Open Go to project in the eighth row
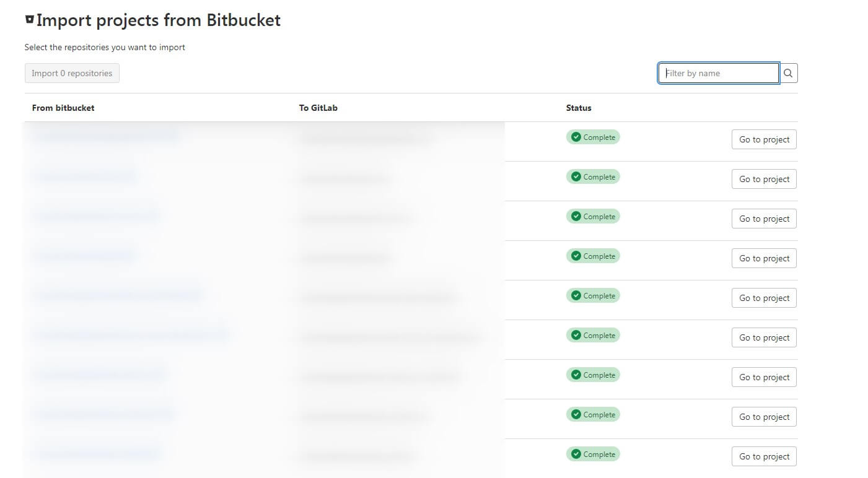The image size is (868, 478). coord(764,417)
